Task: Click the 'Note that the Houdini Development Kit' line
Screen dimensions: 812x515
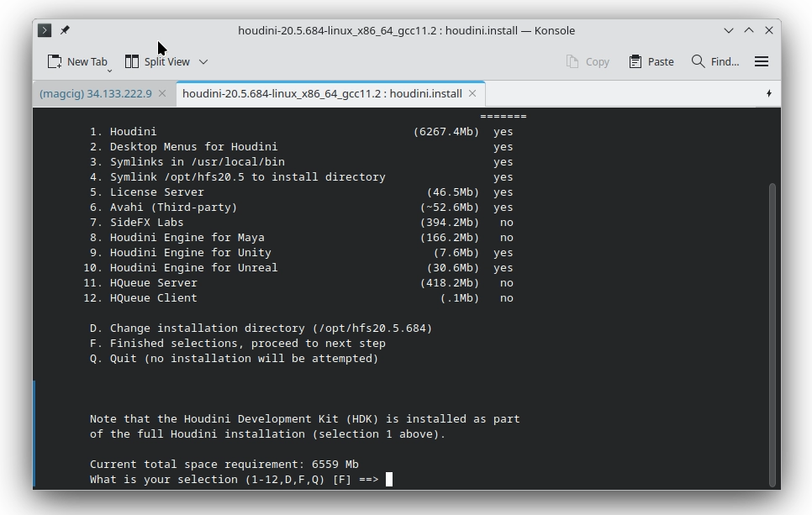Action: coord(305,418)
